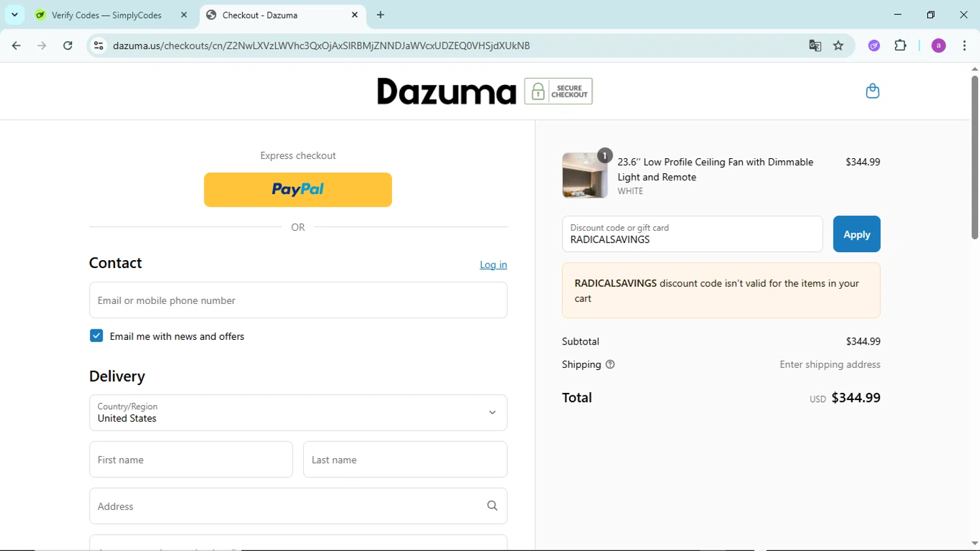The image size is (980, 551).
Task: Click the Last name field
Action: (405, 459)
